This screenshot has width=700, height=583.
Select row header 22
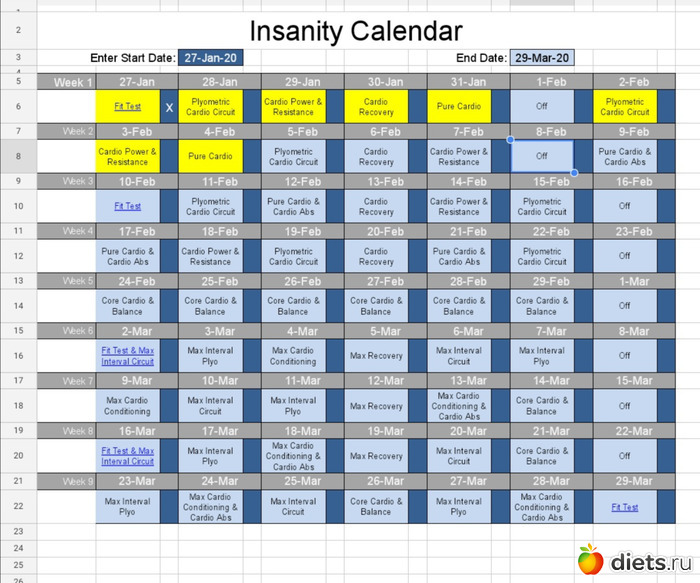[x=18, y=506]
